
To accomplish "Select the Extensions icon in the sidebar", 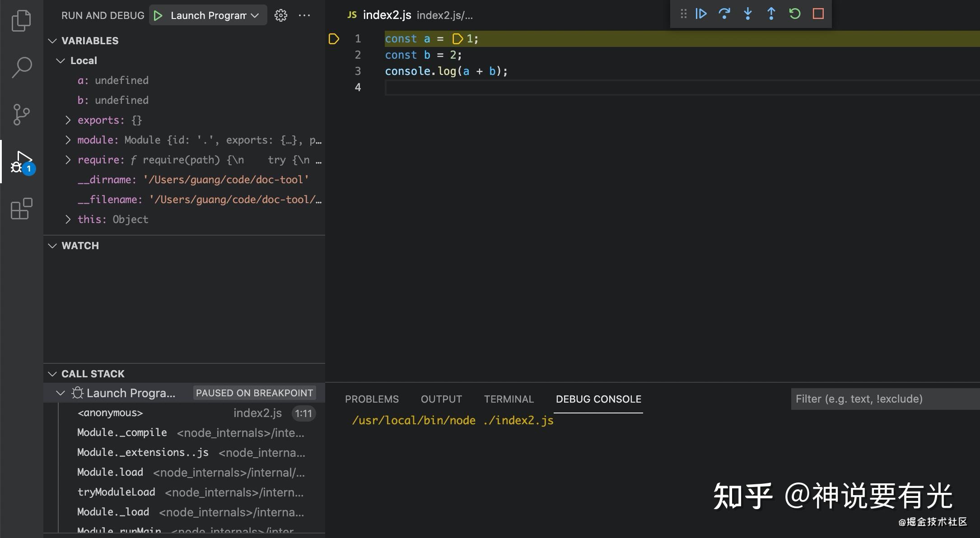I will click(21, 209).
